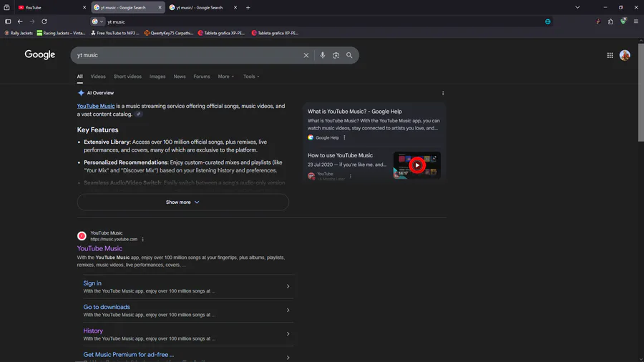Open the workspaces icon at top-left
The width and height of the screenshot is (644, 362).
point(6,7)
